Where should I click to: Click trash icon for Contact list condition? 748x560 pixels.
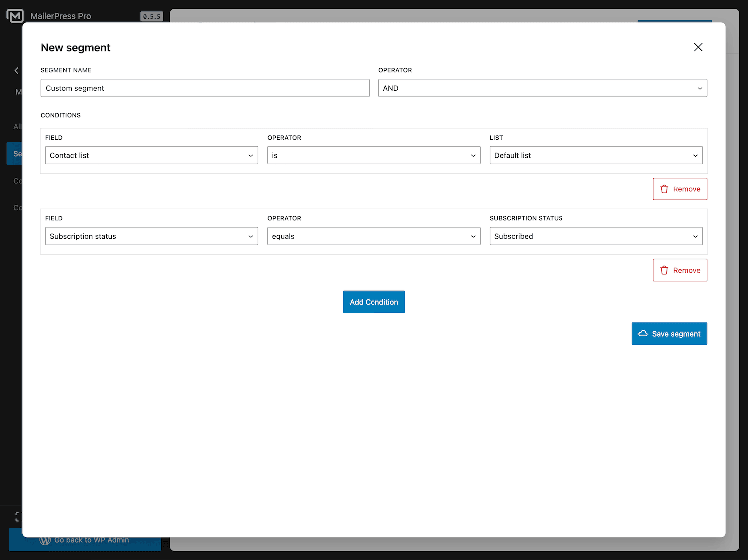pyautogui.click(x=664, y=189)
